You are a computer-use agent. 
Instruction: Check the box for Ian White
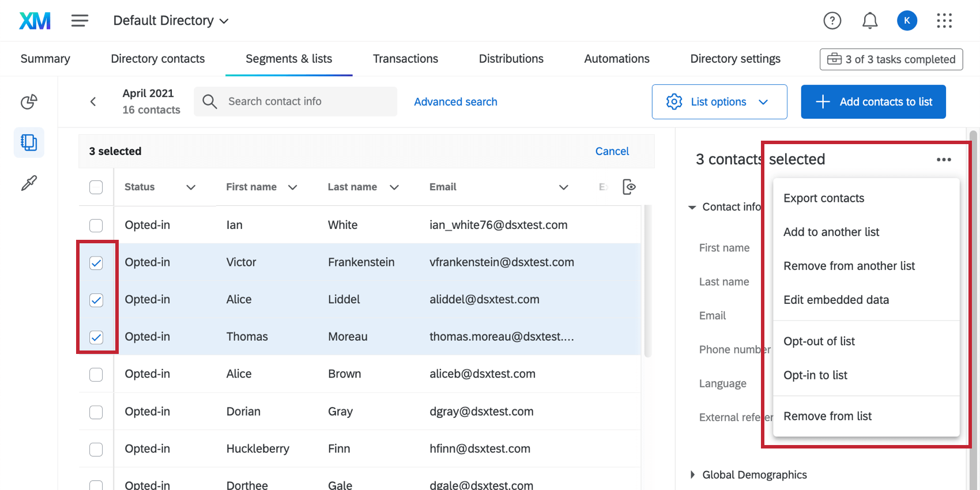pyautogui.click(x=96, y=225)
